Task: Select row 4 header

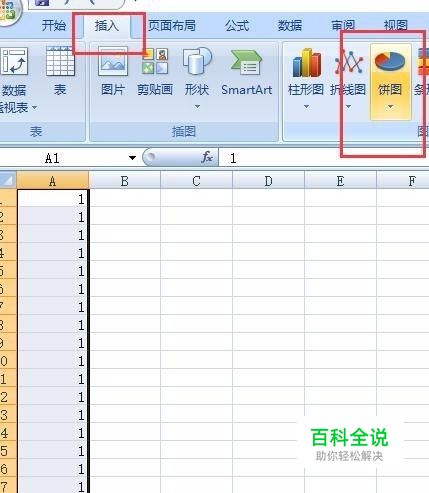Action: tap(8, 253)
